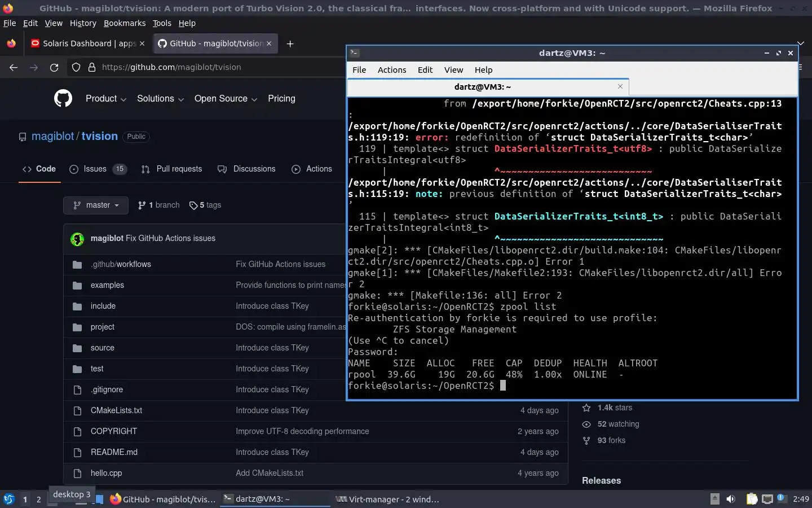Close the Solaris Dashboard tab
The image size is (812, 508).
pos(142,43)
